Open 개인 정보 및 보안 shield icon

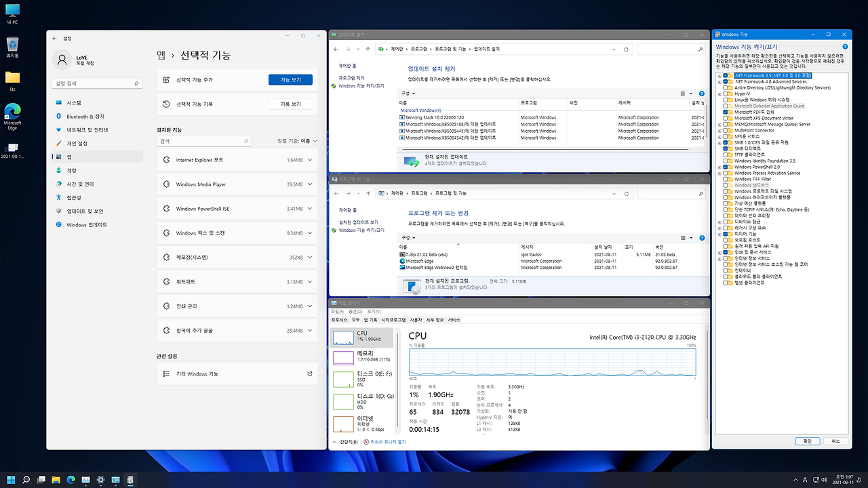click(59, 211)
